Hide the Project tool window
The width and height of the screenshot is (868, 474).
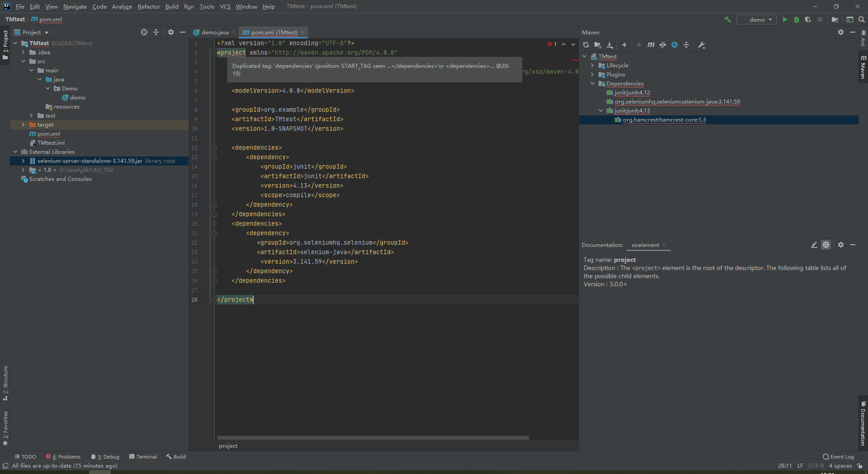pos(183,32)
